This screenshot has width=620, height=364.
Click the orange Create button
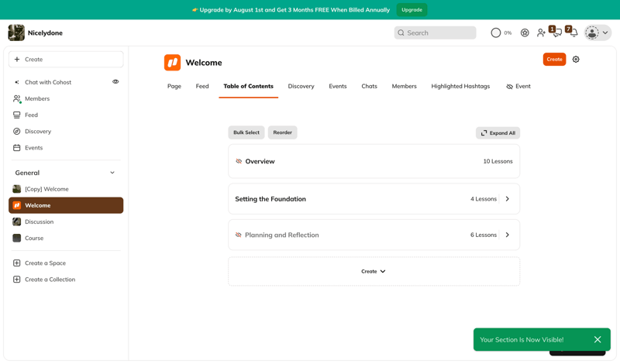click(x=554, y=60)
